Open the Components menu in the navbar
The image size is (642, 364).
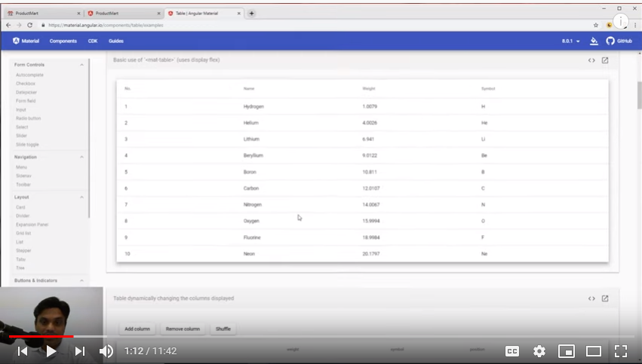click(63, 41)
